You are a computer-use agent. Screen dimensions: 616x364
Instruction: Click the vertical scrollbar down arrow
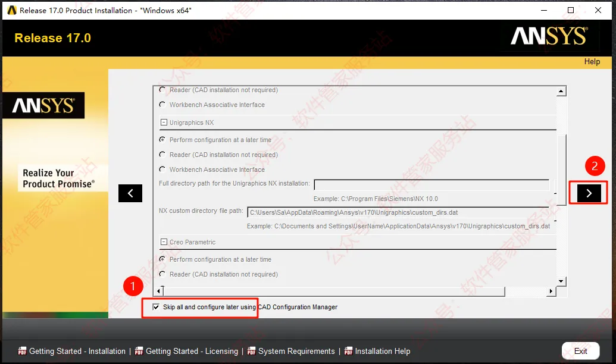coord(561,281)
